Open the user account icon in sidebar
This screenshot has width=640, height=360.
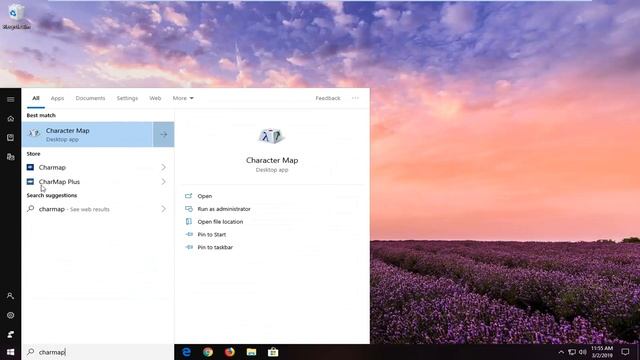(11, 296)
